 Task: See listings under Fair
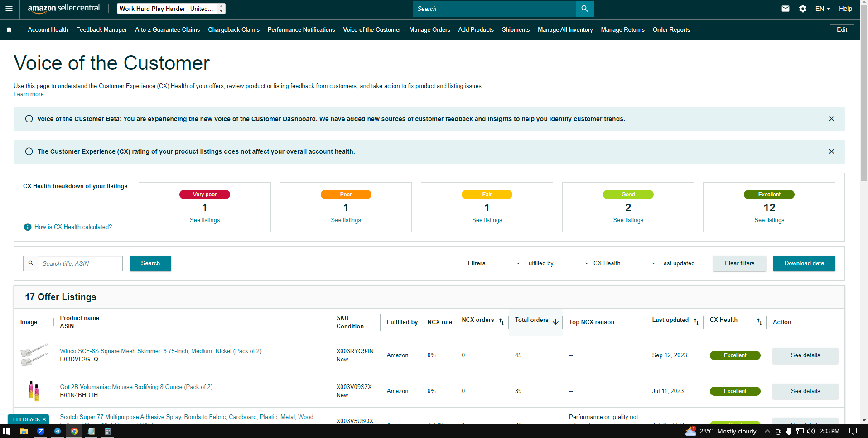click(487, 220)
